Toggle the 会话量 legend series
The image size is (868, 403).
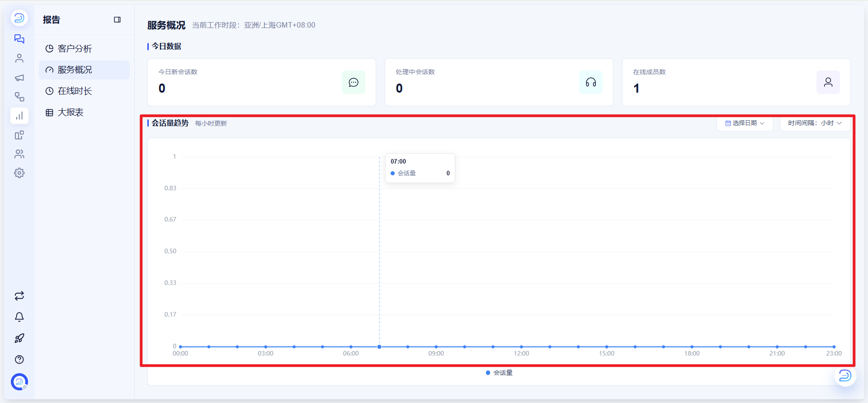(499, 373)
